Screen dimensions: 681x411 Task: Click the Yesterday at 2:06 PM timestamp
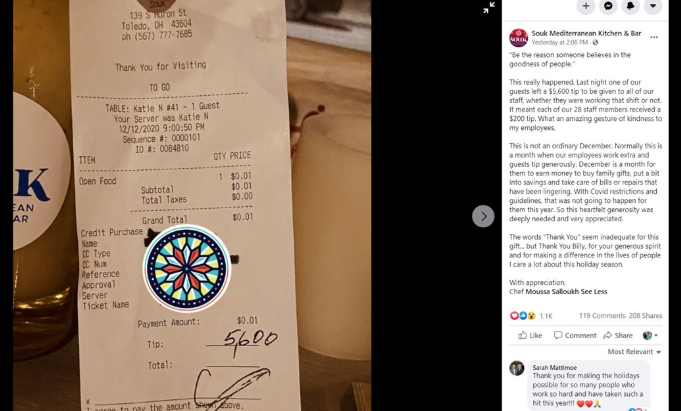coord(559,42)
